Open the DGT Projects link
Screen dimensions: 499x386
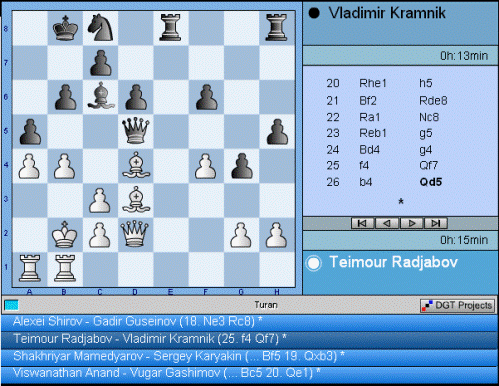[x=457, y=305]
